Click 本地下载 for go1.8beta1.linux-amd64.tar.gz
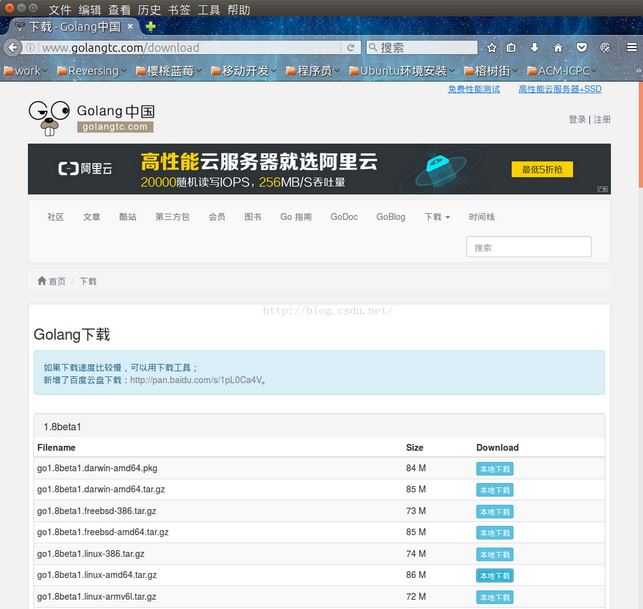Screen dimensions: 643x609 [x=495, y=576]
